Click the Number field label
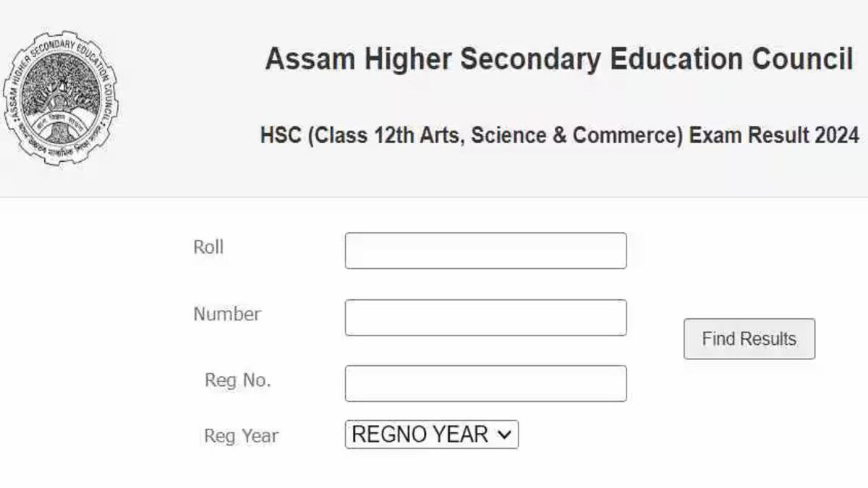The height and width of the screenshot is (488, 868). [x=227, y=314]
